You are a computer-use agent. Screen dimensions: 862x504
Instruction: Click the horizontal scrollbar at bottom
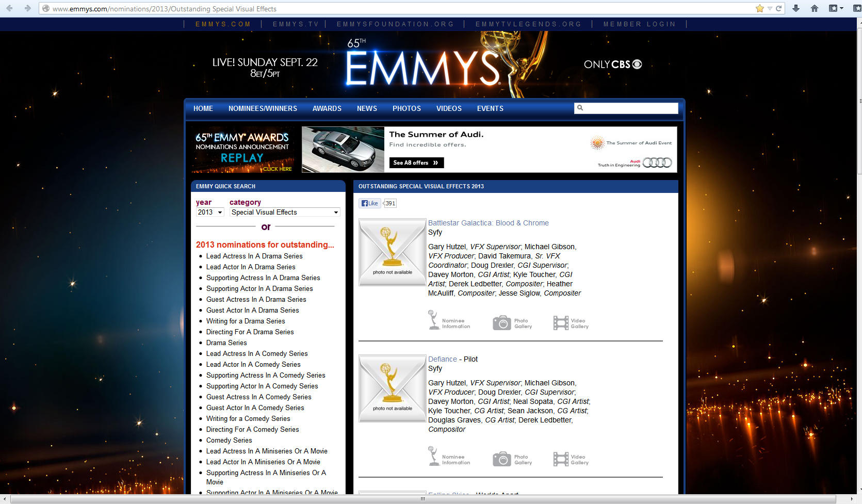tap(422, 499)
